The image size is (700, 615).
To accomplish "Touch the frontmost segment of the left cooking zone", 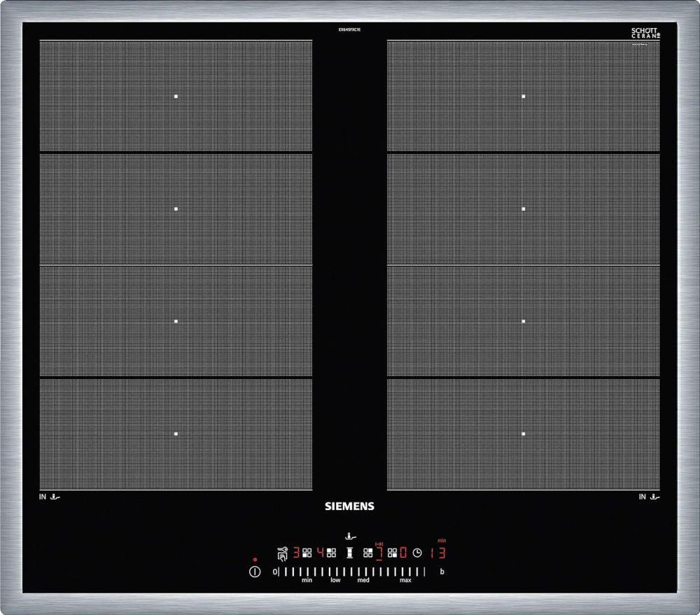I will coord(176,434).
